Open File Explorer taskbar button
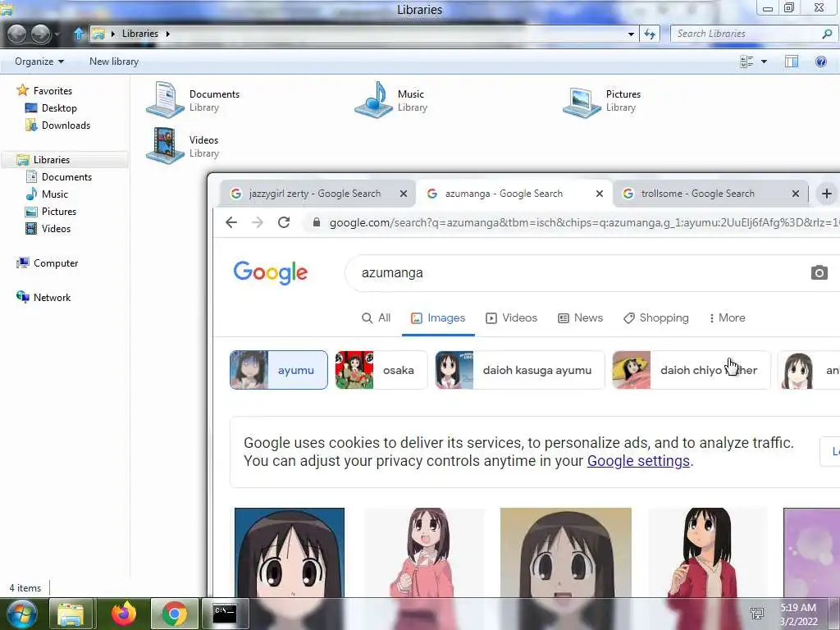The width and height of the screenshot is (840, 630). pyautogui.click(x=71, y=614)
